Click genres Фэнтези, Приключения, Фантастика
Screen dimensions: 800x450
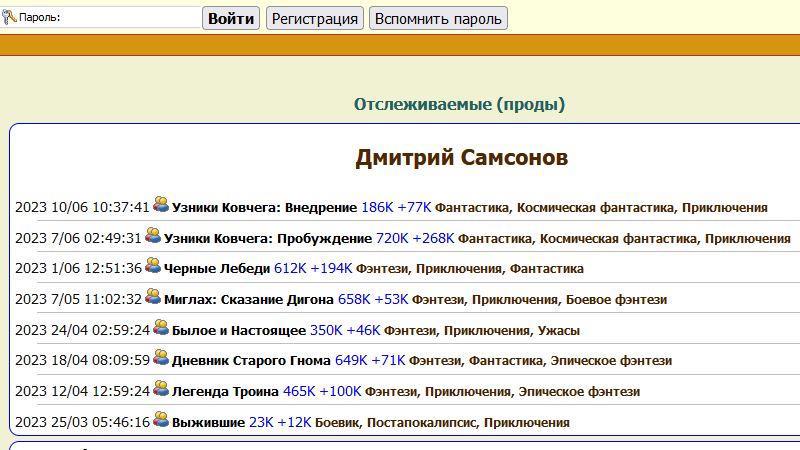[x=469, y=268]
